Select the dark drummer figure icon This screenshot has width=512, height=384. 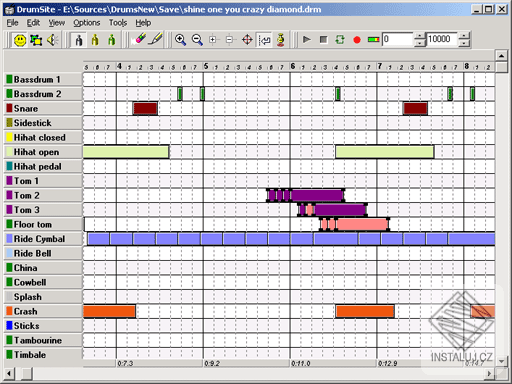[x=79, y=40]
